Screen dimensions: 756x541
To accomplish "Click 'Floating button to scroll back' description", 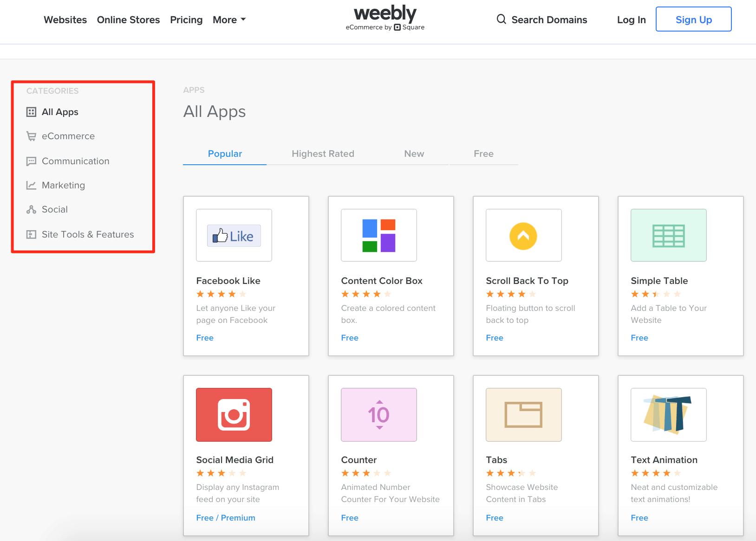I will point(530,314).
